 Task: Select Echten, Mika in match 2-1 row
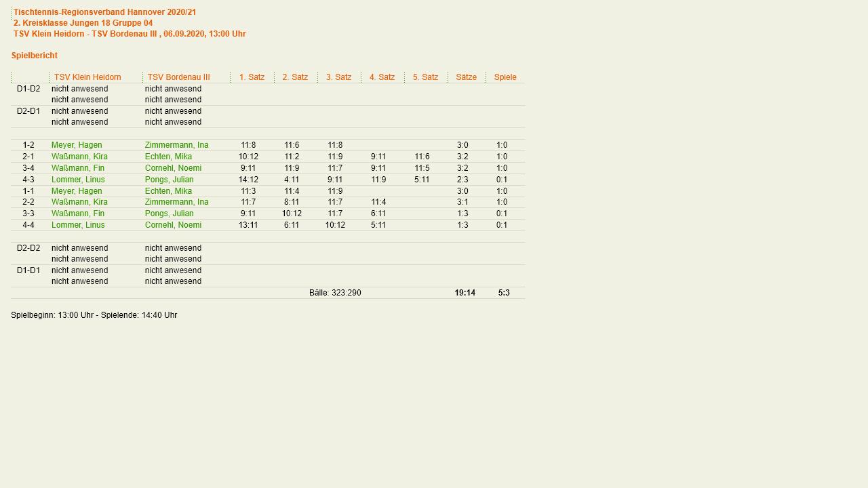(168, 157)
